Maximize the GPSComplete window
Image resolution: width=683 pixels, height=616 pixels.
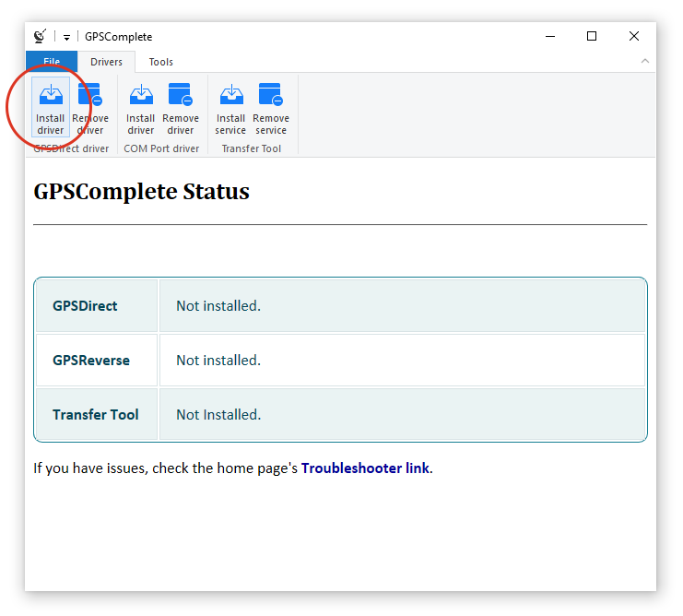(x=592, y=36)
